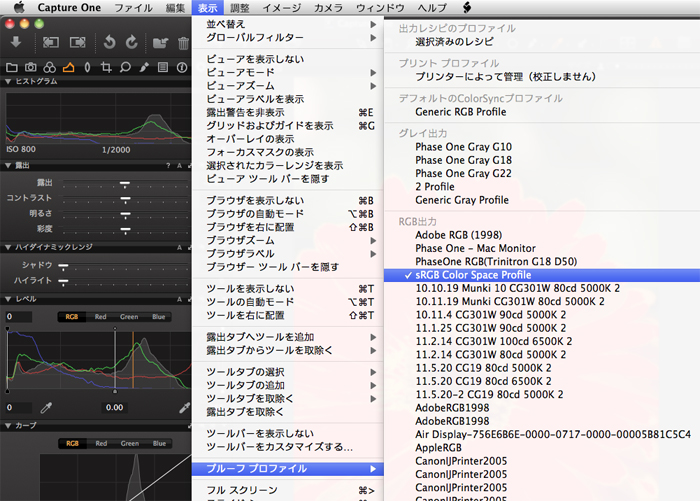The width and height of the screenshot is (700, 501).
Task: Select checked sRGB Color Space Profile item
Action: pyautogui.click(x=542, y=275)
